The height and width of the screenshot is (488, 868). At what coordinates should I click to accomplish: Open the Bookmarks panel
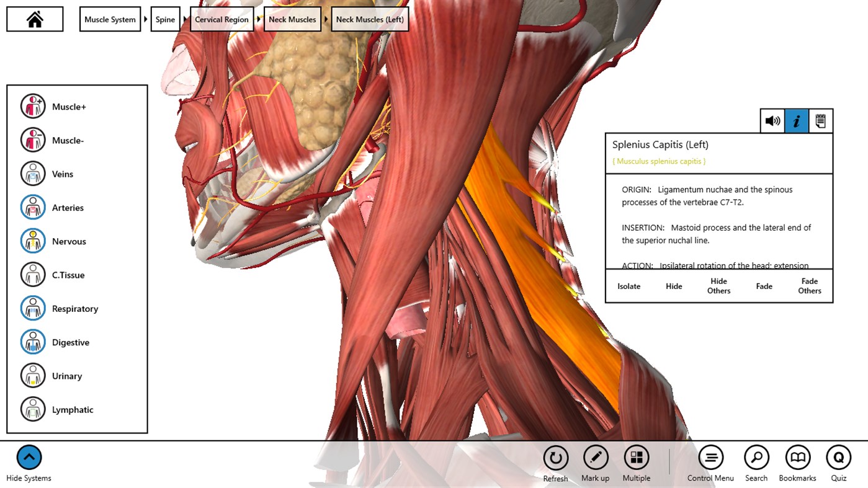[x=797, y=457]
